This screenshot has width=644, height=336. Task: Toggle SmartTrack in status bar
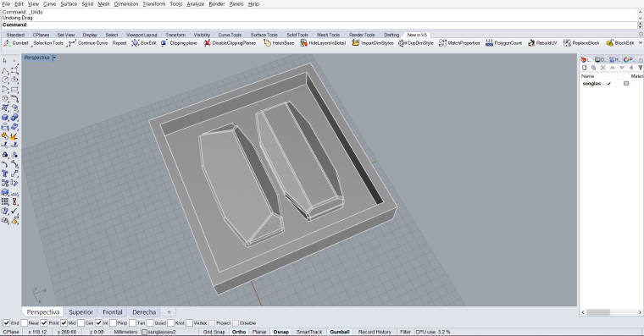coord(309,332)
